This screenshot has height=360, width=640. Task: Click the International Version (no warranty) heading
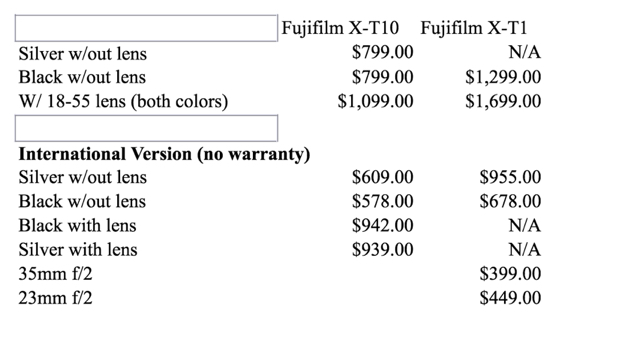tap(164, 154)
